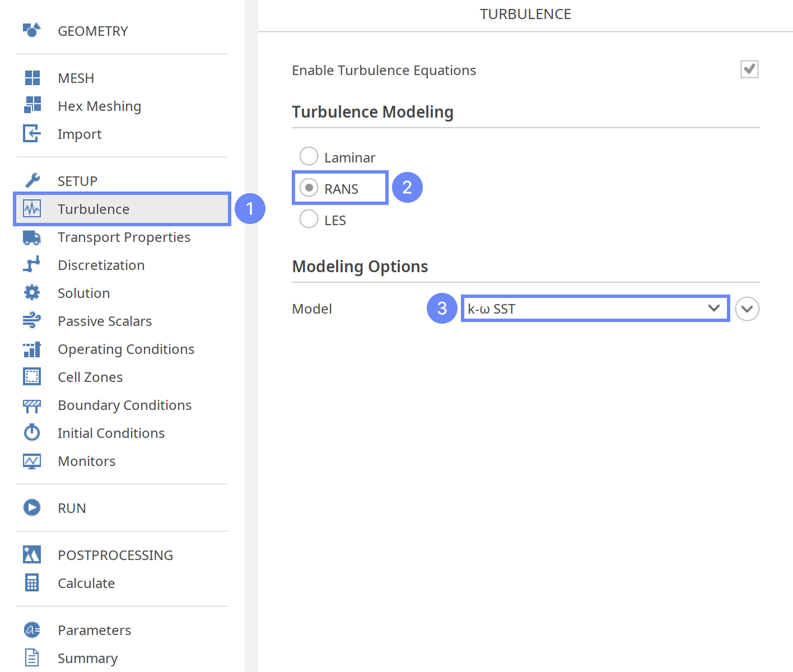793x672 pixels.
Task: Open the Summary page
Action: (87, 658)
